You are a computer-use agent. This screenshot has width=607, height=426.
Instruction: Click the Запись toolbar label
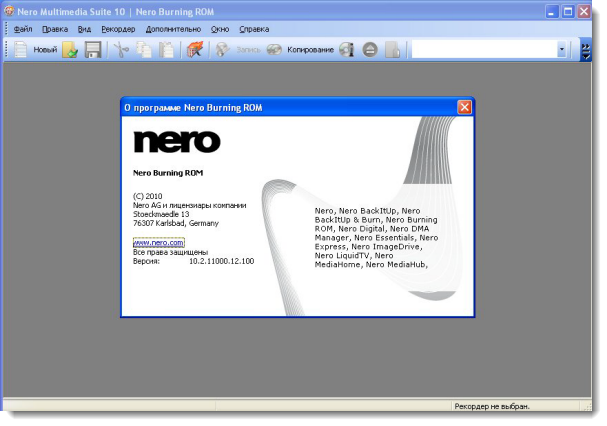tap(249, 50)
